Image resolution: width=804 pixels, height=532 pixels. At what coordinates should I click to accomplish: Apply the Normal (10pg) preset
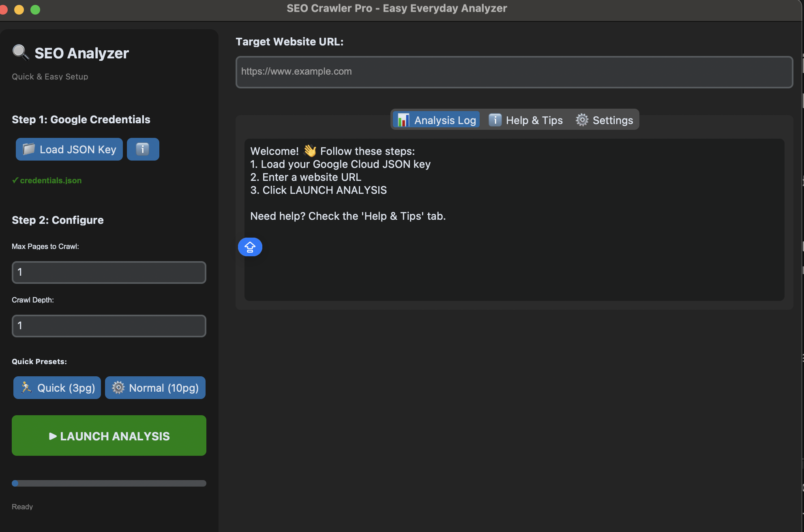155,388
